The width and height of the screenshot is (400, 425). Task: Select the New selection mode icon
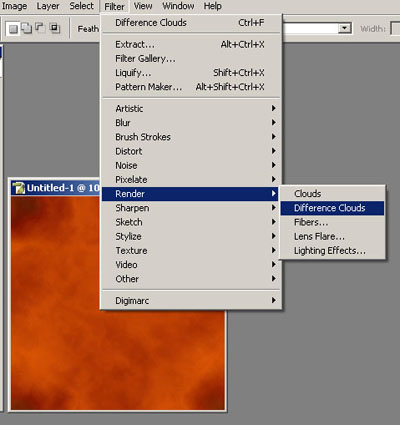coord(13,29)
